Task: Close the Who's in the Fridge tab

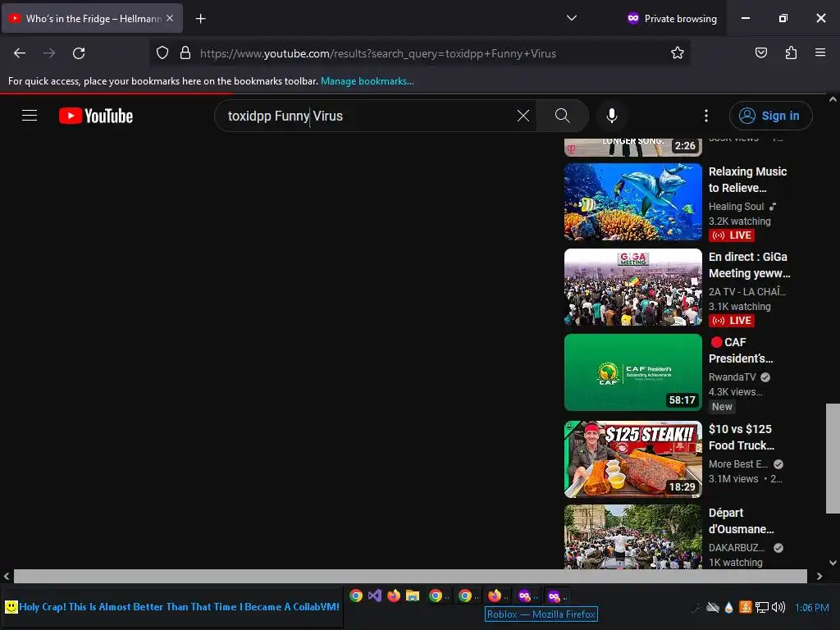Action: (170, 18)
